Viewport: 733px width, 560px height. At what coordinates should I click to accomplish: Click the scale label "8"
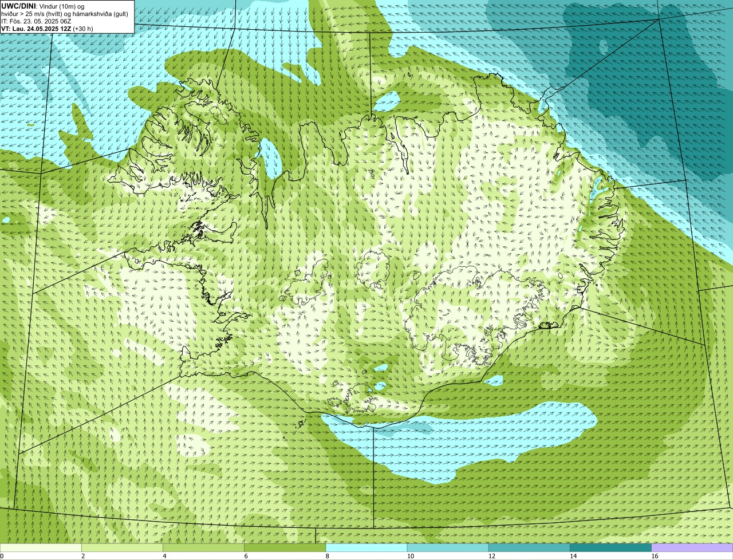(328, 556)
